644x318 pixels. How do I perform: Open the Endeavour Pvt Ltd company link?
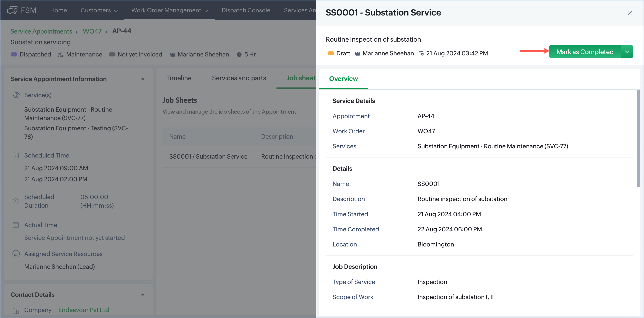pyautogui.click(x=84, y=310)
